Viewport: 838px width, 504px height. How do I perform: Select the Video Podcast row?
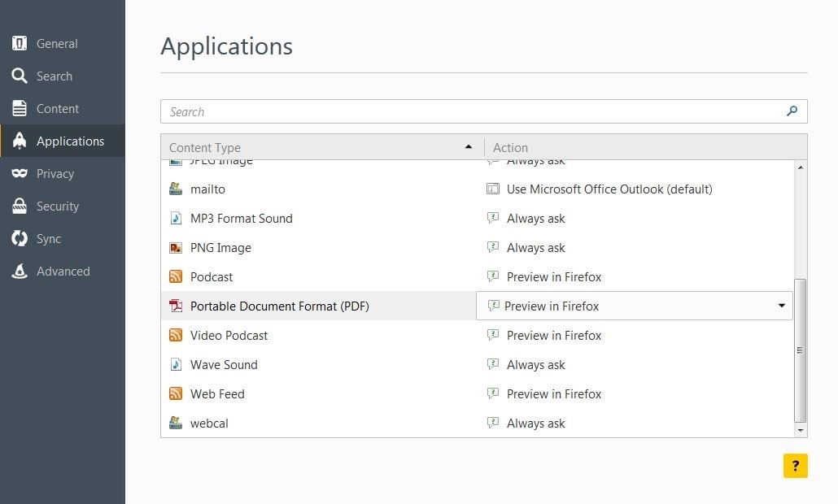pyautogui.click(x=478, y=335)
